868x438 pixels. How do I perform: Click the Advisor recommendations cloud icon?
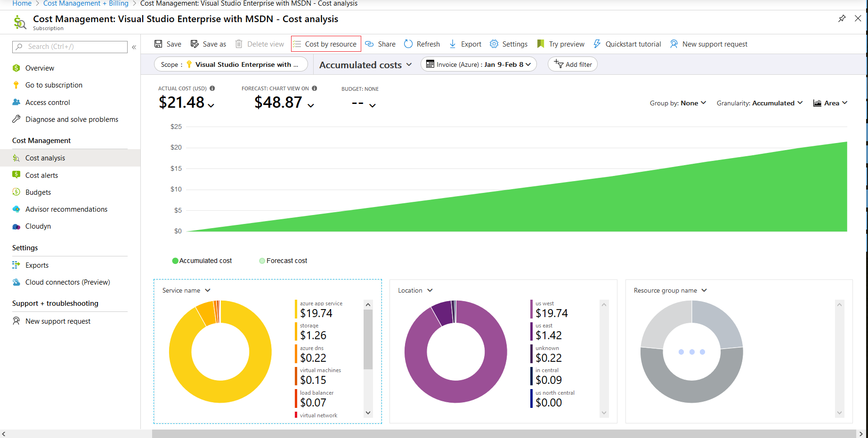[16, 209]
